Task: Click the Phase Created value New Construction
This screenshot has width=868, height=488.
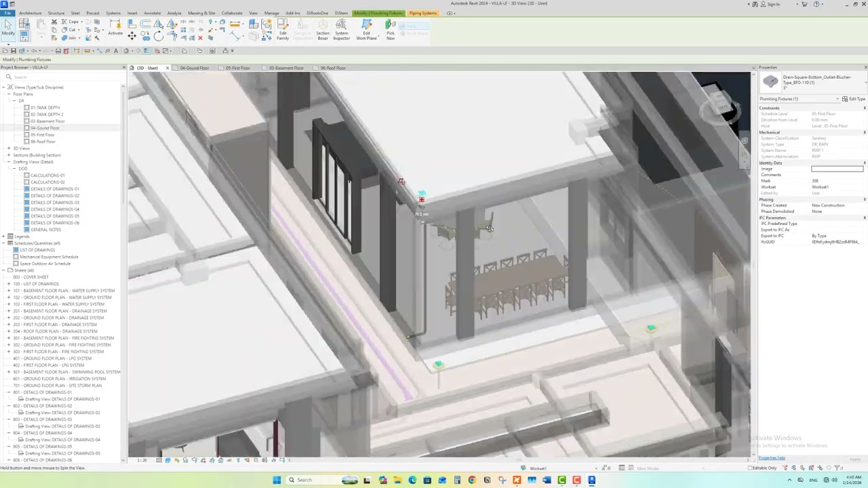Action: tap(829, 205)
